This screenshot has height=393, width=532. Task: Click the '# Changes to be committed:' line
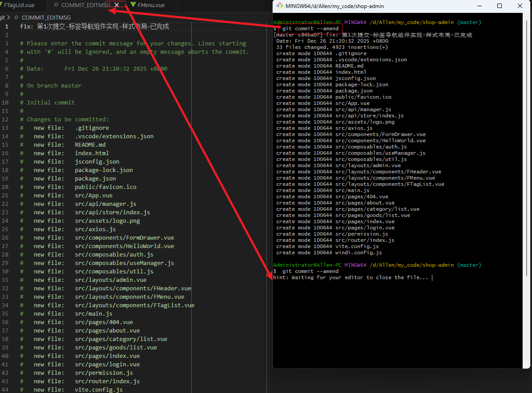click(x=64, y=119)
